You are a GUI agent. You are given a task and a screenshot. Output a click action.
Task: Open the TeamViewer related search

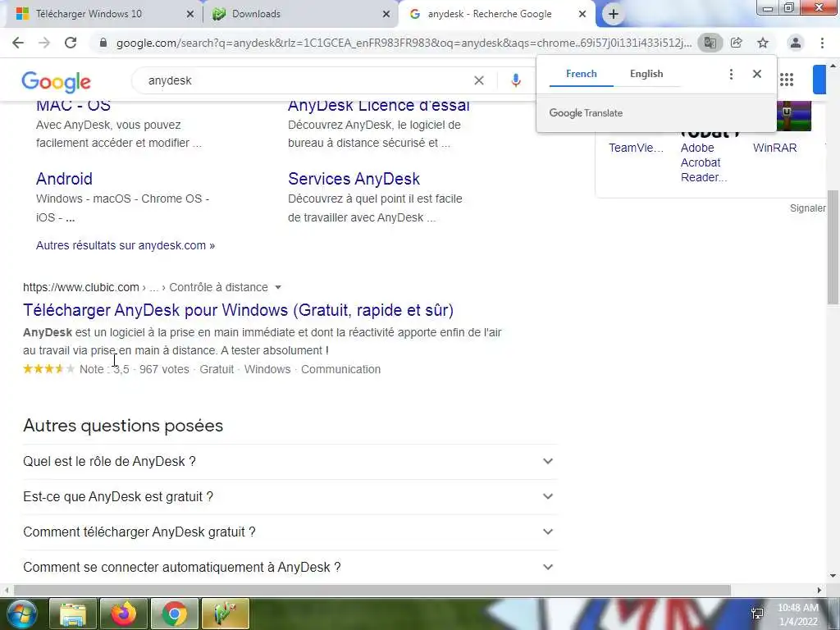tap(636, 148)
